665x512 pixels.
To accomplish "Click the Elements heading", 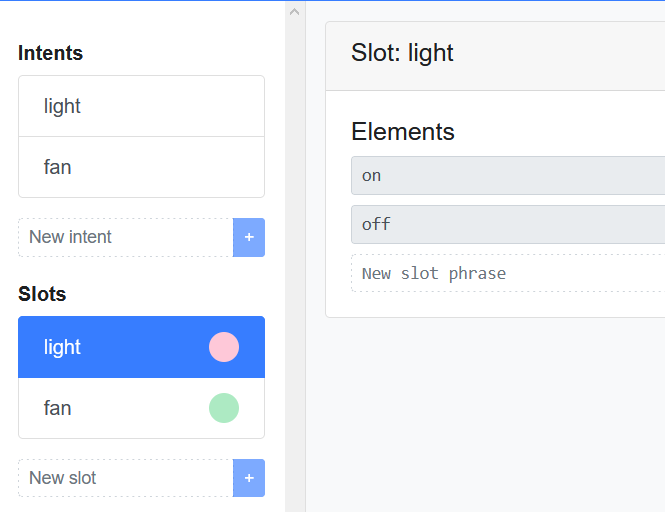I will (x=403, y=131).
